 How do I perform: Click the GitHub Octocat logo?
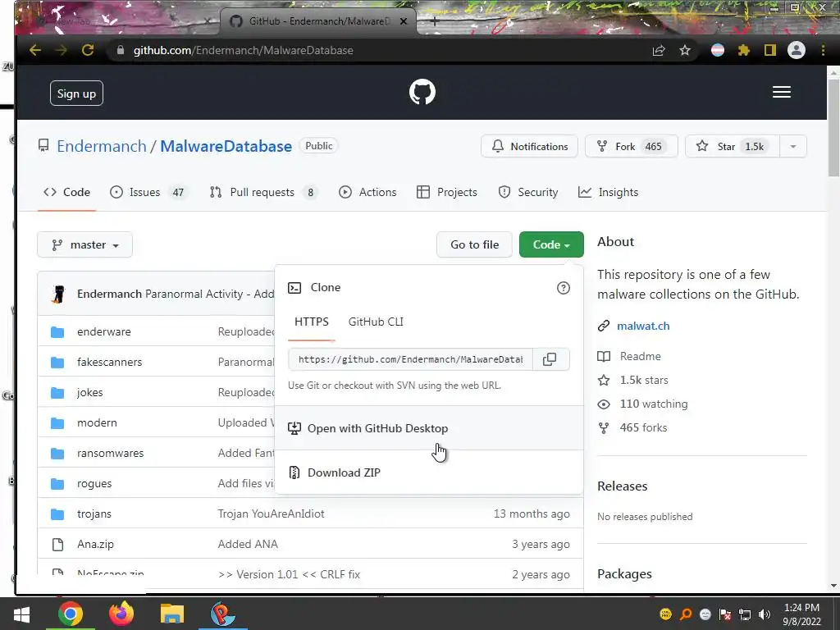click(422, 92)
